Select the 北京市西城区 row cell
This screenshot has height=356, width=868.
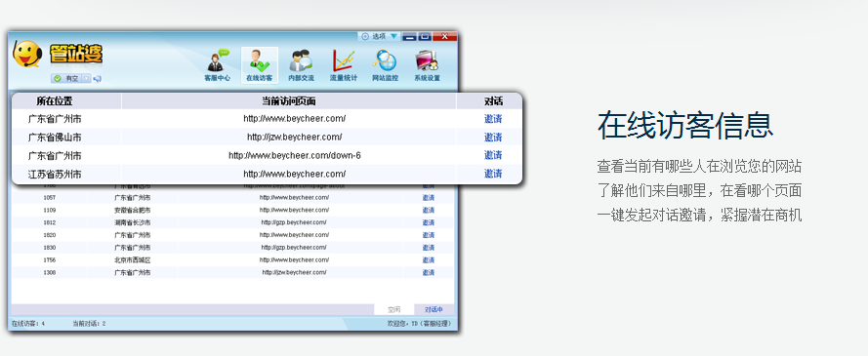click(133, 259)
